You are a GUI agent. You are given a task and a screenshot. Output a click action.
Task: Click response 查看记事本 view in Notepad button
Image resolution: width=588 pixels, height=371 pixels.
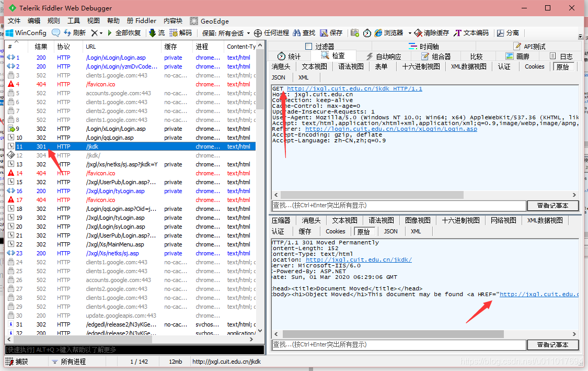(553, 345)
